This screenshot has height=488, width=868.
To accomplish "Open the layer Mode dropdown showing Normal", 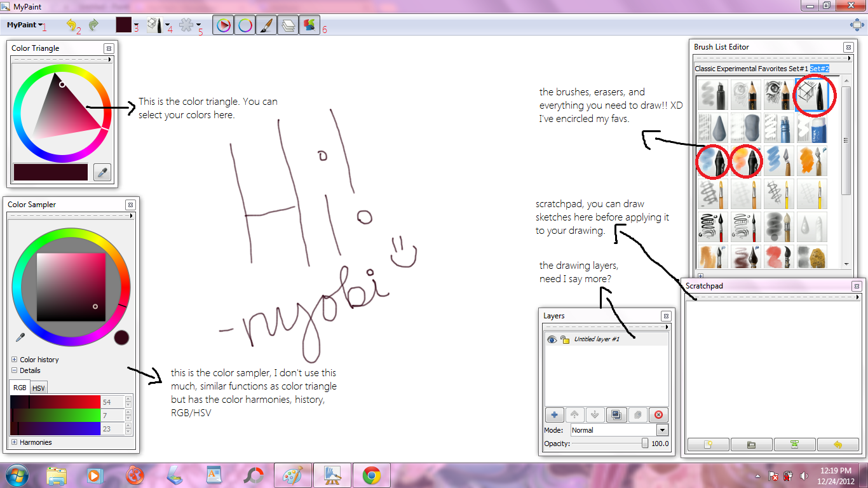I will pos(661,430).
